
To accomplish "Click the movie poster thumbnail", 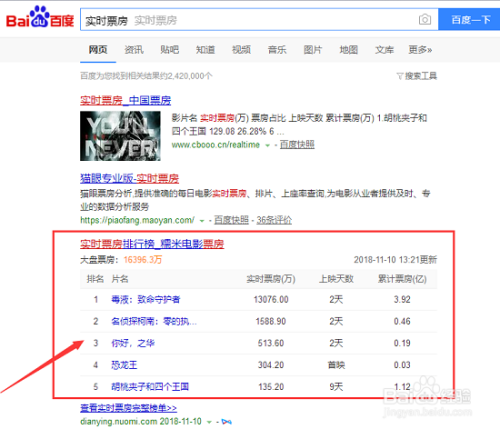I will [x=120, y=136].
